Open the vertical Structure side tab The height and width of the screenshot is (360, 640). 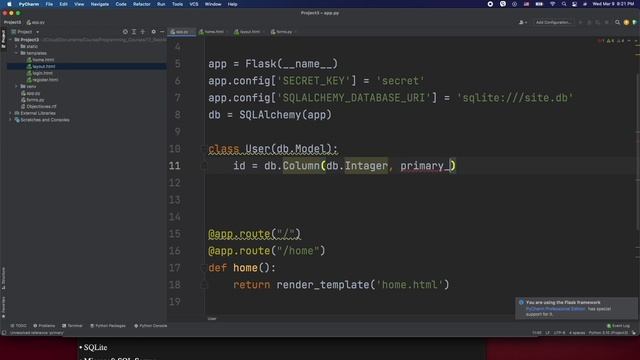(x=3, y=278)
